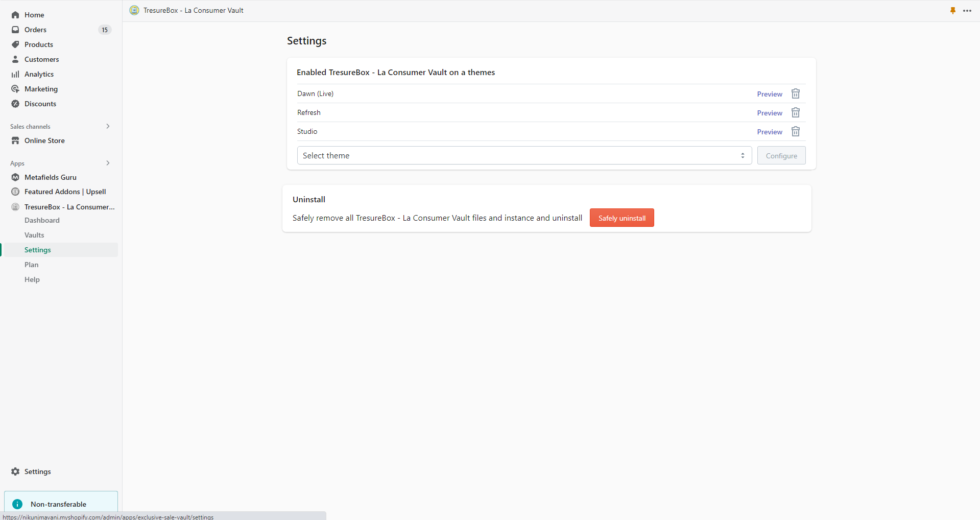Image resolution: width=980 pixels, height=520 pixels.
Task: Open TresureBox - La Consumer app link
Action: pyautogui.click(x=69, y=207)
